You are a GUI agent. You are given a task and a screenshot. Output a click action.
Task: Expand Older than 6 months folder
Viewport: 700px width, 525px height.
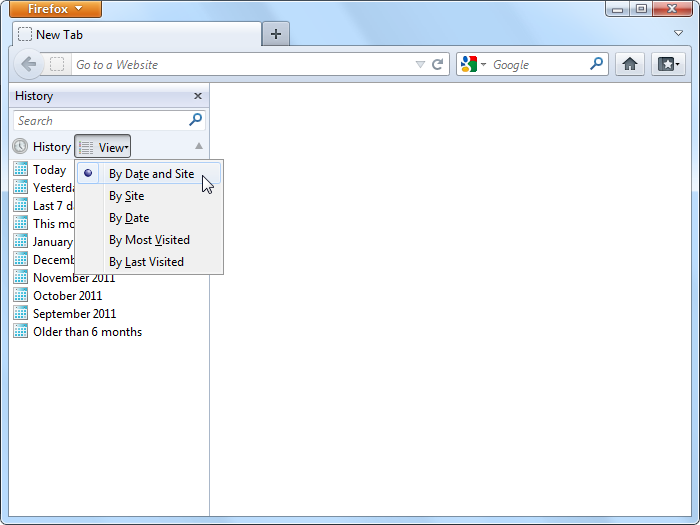point(87,332)
